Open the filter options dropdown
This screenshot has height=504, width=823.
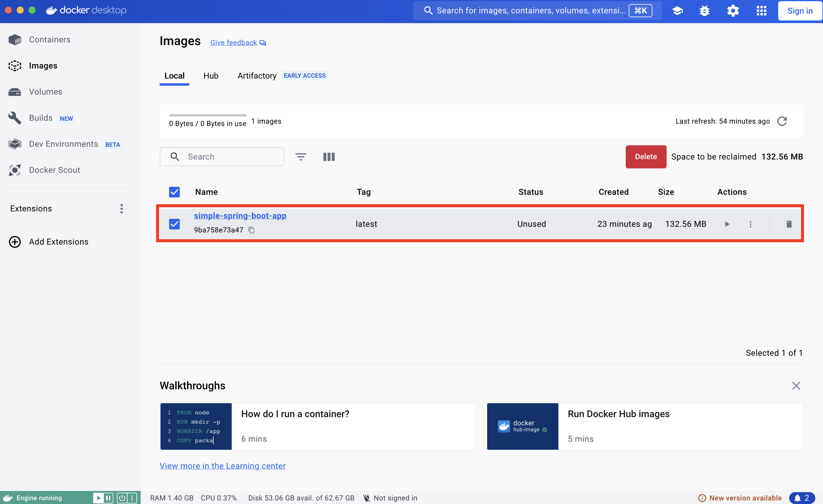[x=301, y=157]
